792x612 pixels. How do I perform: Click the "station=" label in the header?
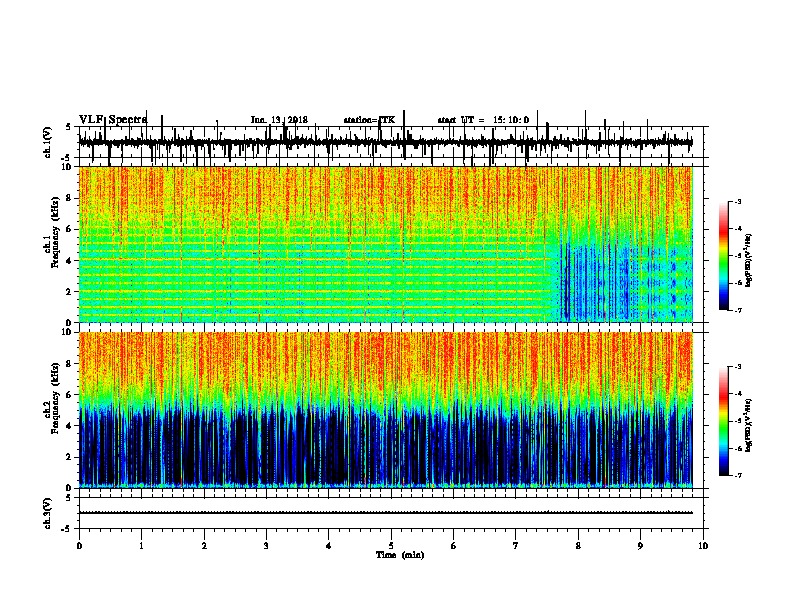point(361,120)
